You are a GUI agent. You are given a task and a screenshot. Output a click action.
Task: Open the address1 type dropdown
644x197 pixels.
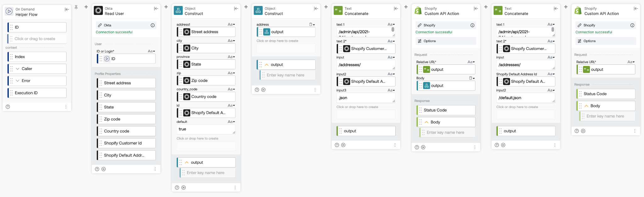pyautogui.click(x=231, y=25)
